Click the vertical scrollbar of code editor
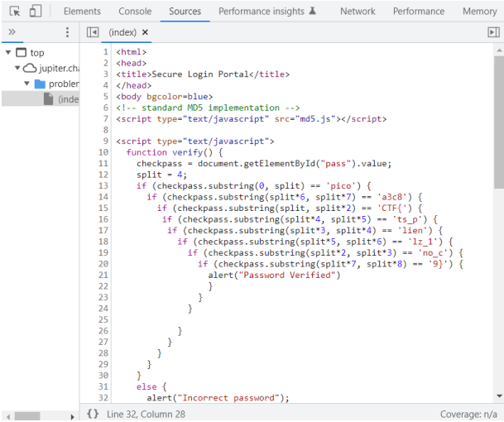This screenshot has height=422, width=504. [x=498, y=124]
